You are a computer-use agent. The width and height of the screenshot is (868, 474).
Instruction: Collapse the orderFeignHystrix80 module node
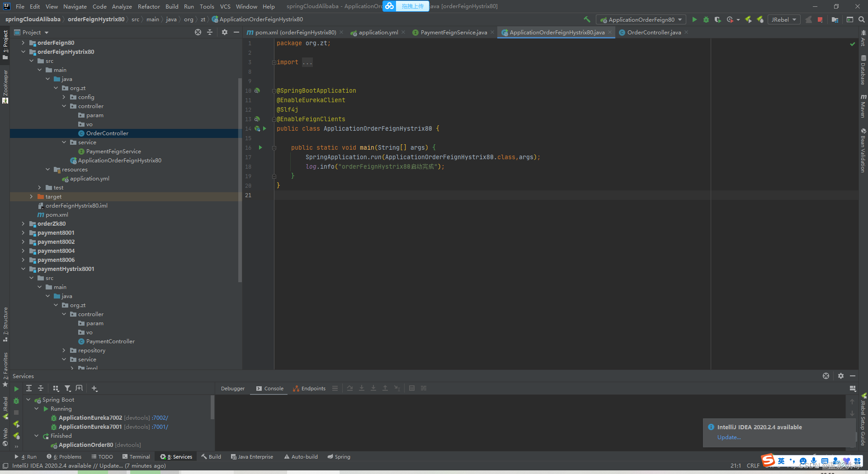(23, 52)
